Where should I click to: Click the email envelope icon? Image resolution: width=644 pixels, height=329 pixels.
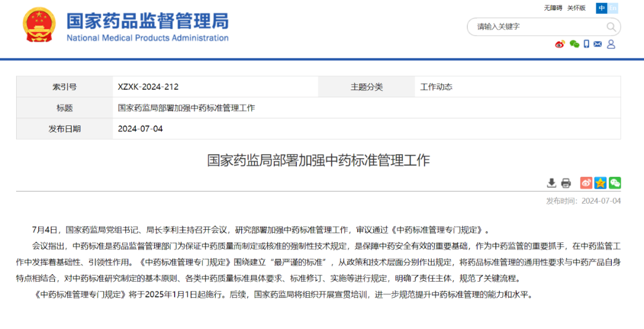[597, 44]
